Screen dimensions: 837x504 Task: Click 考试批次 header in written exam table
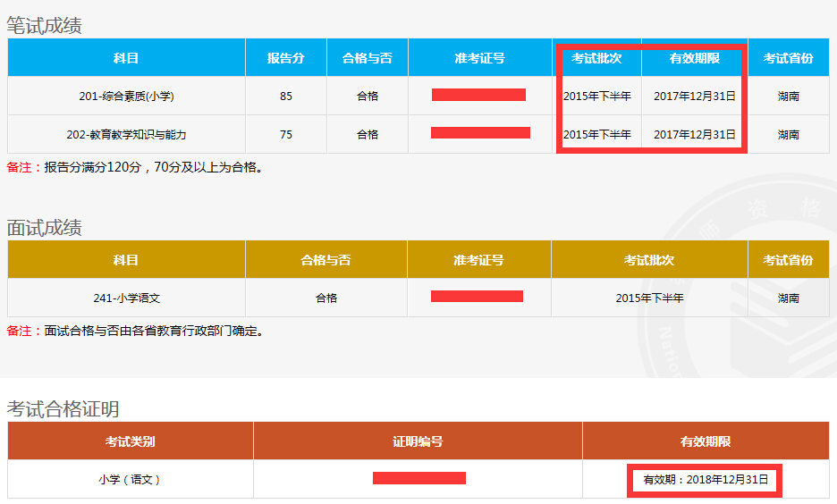coord(596,58)
